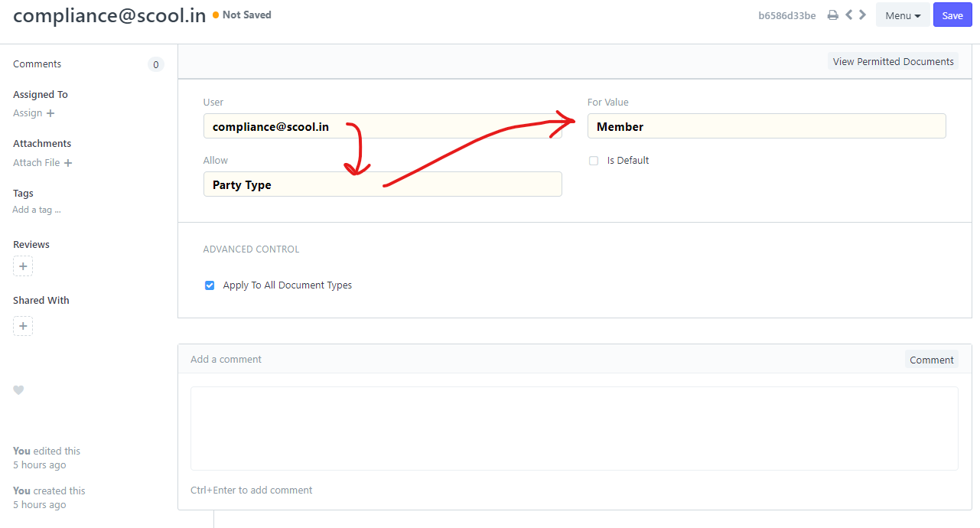Click the Comment button

(931, 360)
